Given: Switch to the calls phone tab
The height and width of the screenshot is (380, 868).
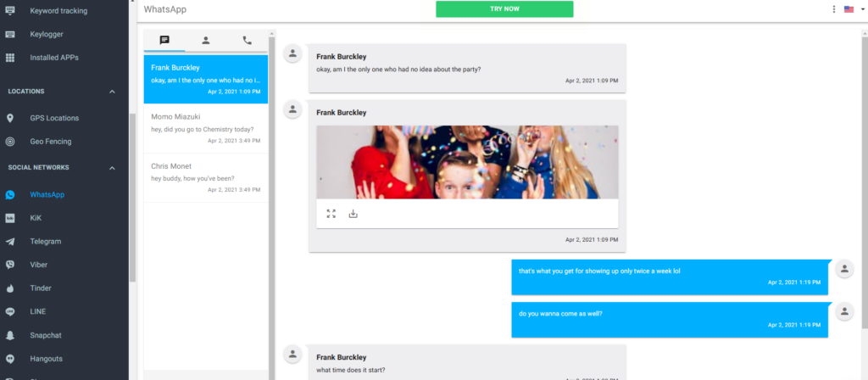Looking at the screenshot, I should pyautogui.click(x=247, y=41).
